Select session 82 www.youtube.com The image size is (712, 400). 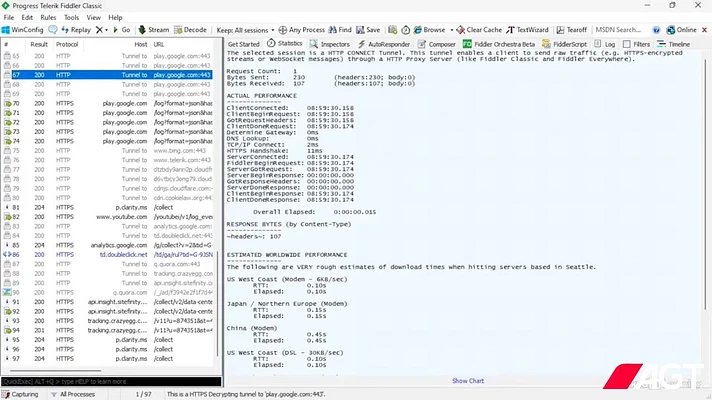tap(107, 217)
